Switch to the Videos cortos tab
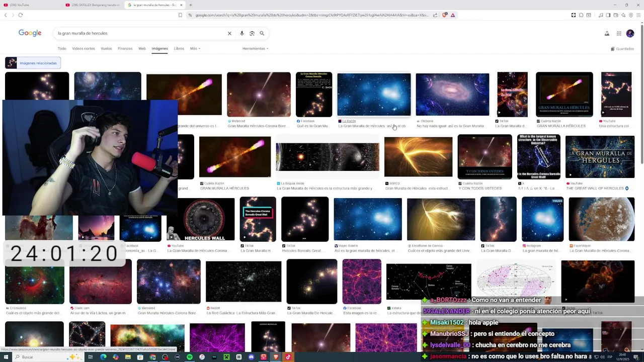Viewport: 644px width, 362px height. click(84, 49)
